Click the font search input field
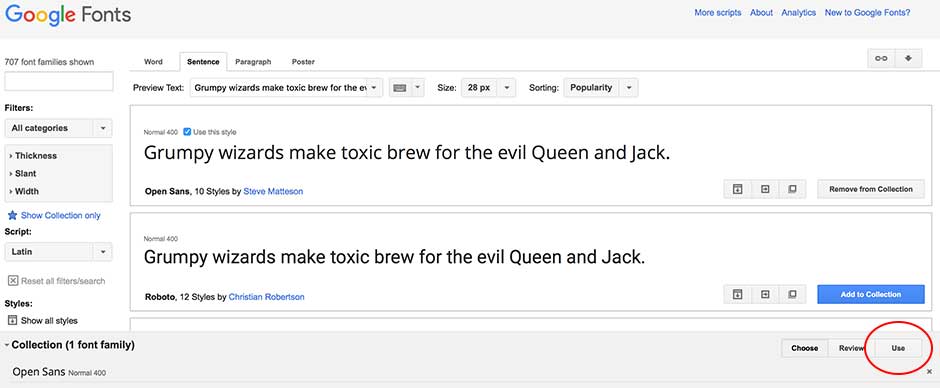 (x=59, y=81)
